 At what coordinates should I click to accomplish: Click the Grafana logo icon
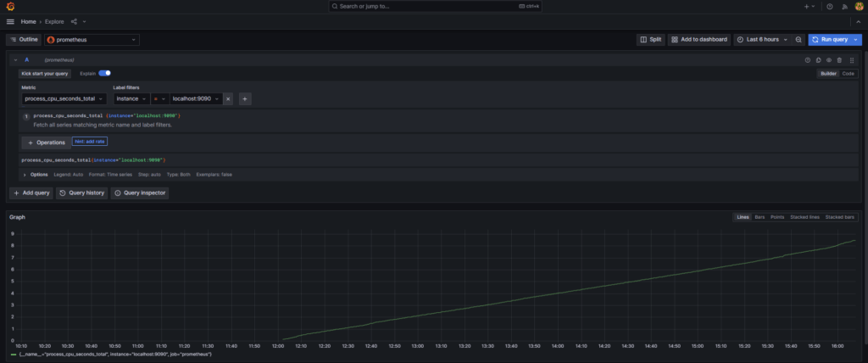coord(10,7)
